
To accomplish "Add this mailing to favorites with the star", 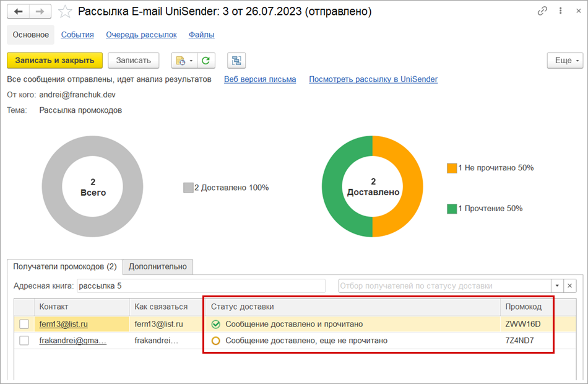I will (64, 11).
